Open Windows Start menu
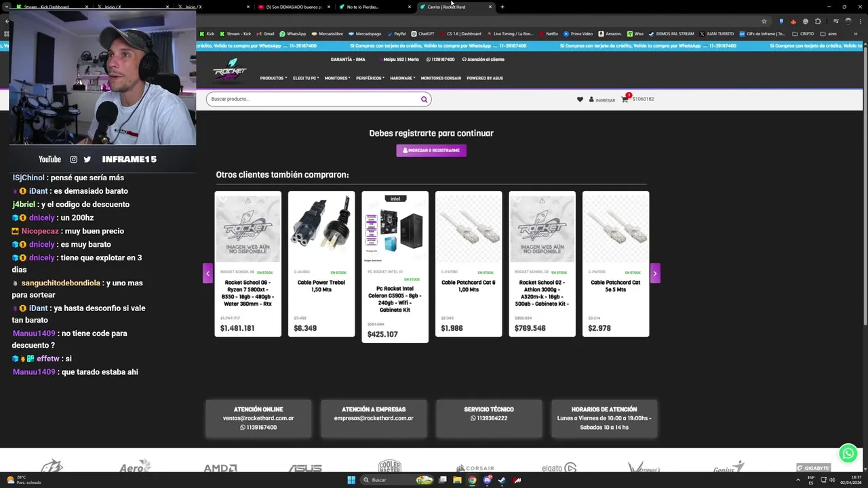 pos(351,480)
